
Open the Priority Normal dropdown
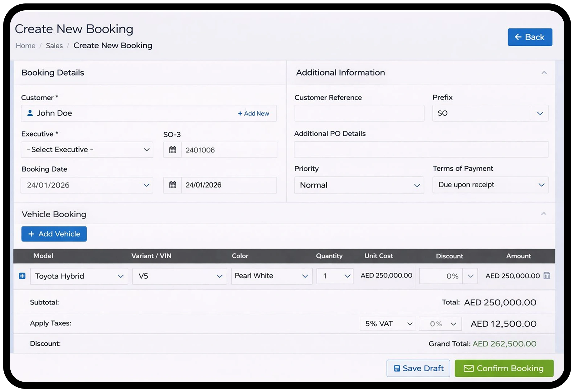(359, 185)
